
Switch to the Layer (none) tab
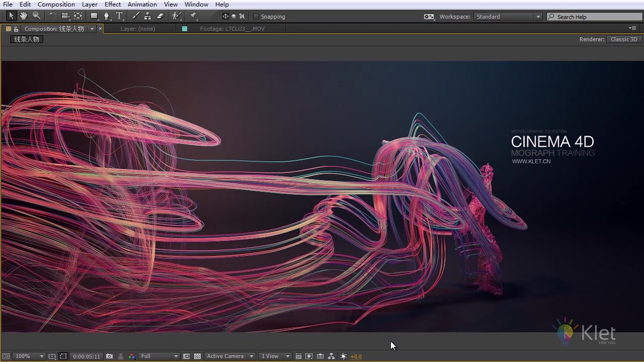pyautogui.click(x=138, y=29)
